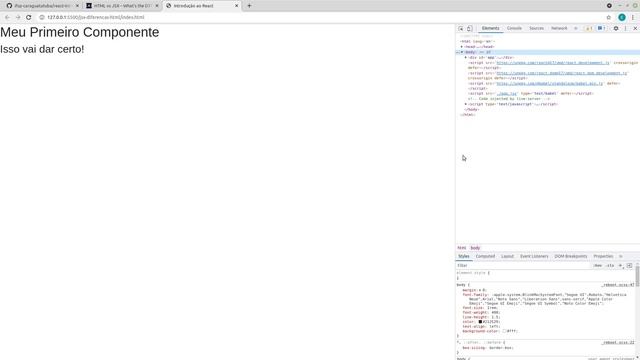Image resolution: width=640 pixels, height=360 pixels.
Task: Open the color swatch for color #212529
Action: 480,322
